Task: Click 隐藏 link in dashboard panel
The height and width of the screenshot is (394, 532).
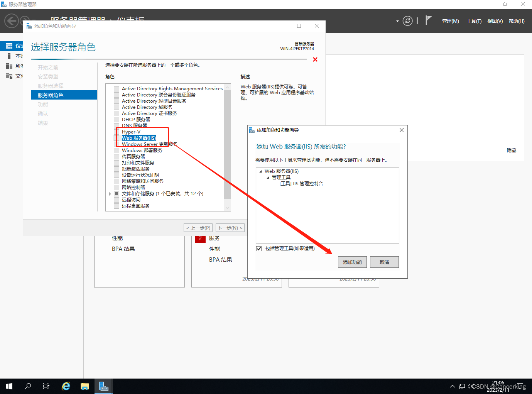Action: tap(512, 150)
